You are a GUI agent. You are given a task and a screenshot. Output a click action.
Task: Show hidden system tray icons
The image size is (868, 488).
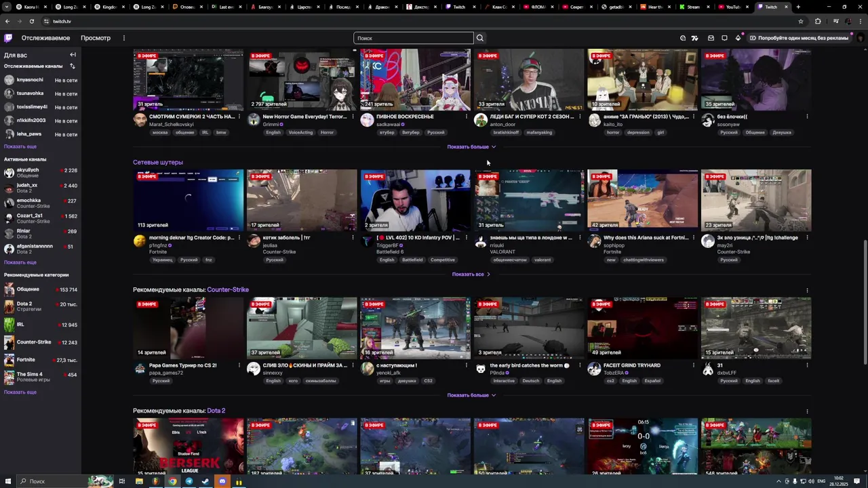[x=778, y=481]
